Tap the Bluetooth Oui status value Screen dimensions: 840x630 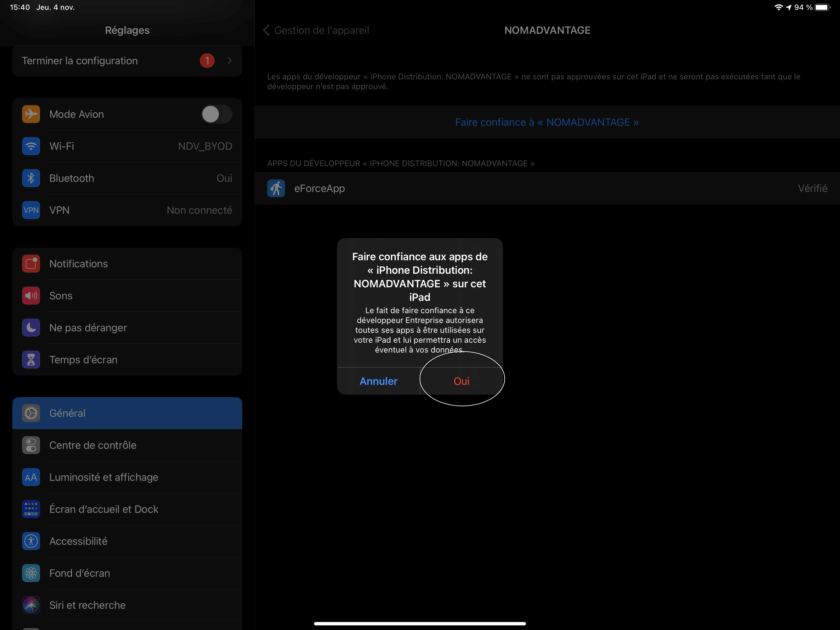[224, 178]
